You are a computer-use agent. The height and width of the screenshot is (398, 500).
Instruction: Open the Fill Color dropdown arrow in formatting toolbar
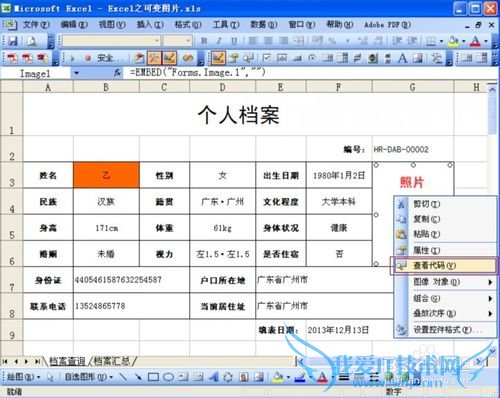464,41
